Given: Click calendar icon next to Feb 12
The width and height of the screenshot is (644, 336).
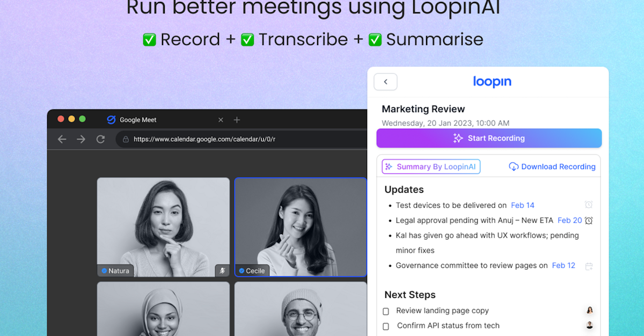Looking at the screenshot, I should pyautogui.click(x=589, y=266).
